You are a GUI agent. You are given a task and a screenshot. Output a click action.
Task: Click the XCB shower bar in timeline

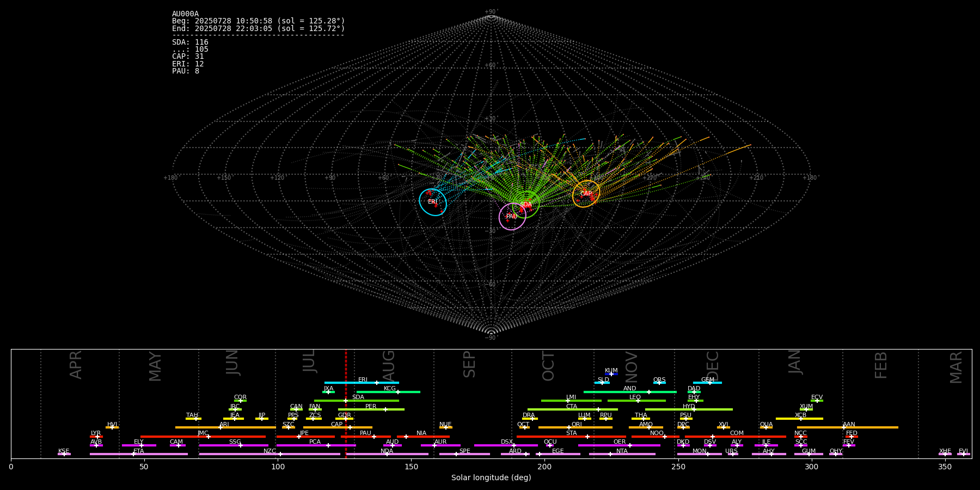(x=799, y=419)
